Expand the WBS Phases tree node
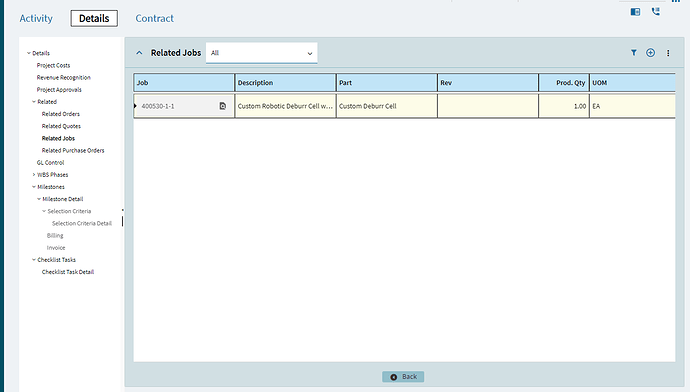This screenshot has width=690, height=392. 34,175
